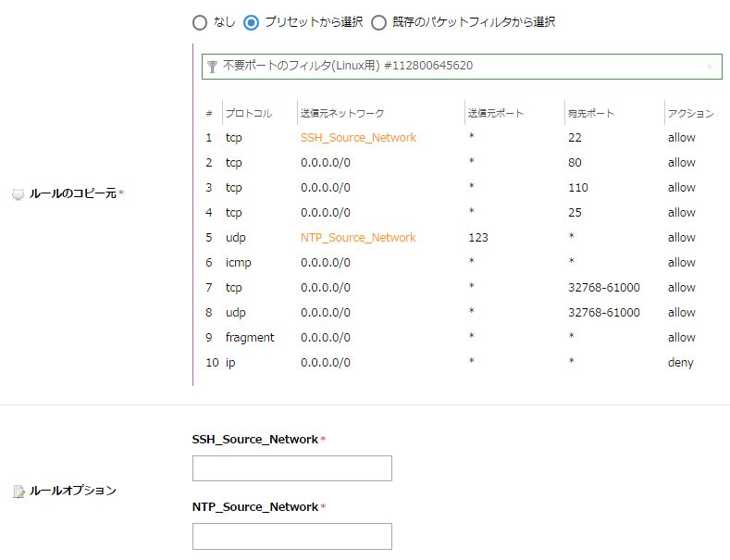This screenshot has height=560, width=730.
Task: Click the 送信元ネットワーク column header
Action: click(x=342, y=114)
